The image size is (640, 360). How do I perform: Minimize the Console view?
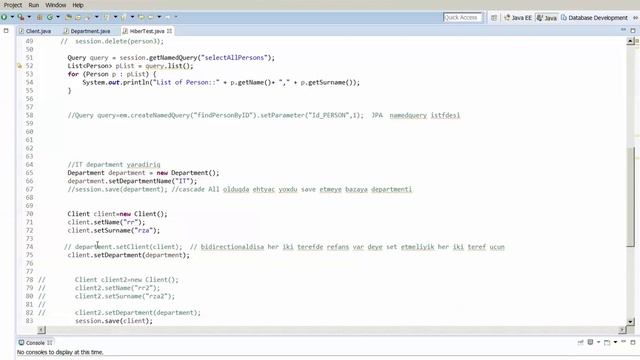[623, 341]
